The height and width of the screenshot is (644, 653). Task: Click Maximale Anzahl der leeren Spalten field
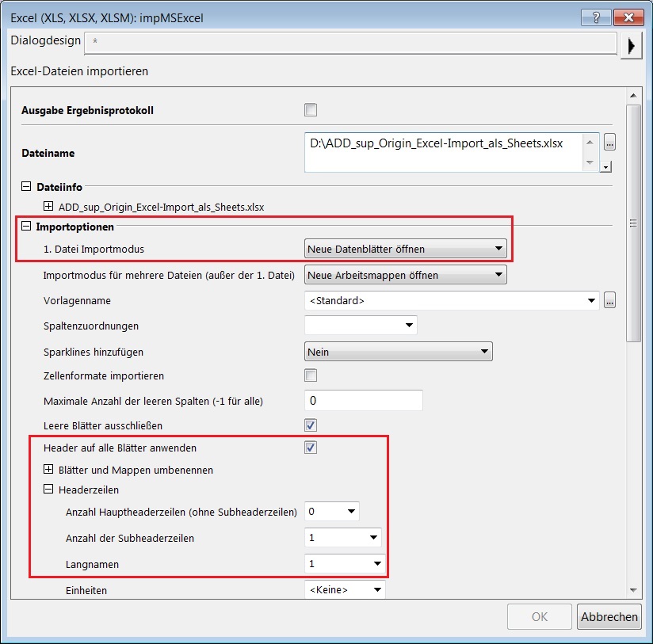364,401
